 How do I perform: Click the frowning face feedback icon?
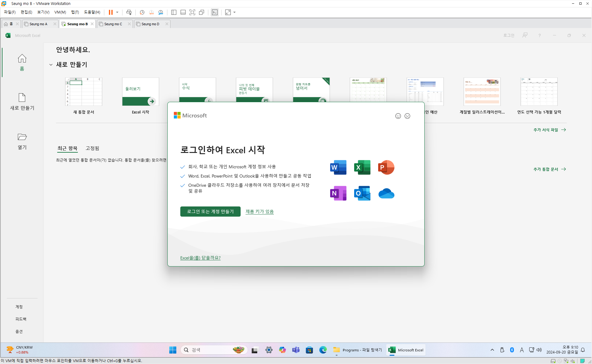pos(407,116)
